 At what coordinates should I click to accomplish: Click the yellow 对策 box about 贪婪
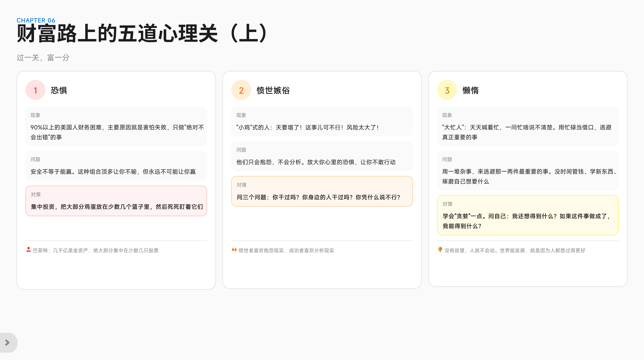[x=528, y=215]
